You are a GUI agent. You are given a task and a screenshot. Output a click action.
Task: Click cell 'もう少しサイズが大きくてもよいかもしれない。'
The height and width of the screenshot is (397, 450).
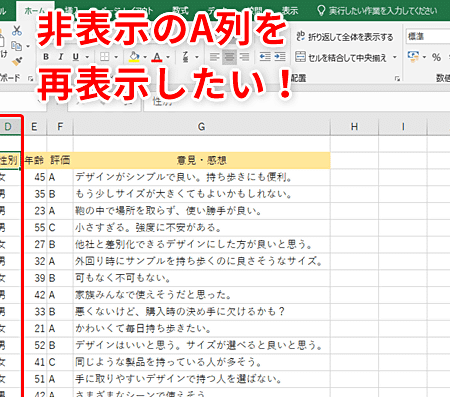pos(202,194)
